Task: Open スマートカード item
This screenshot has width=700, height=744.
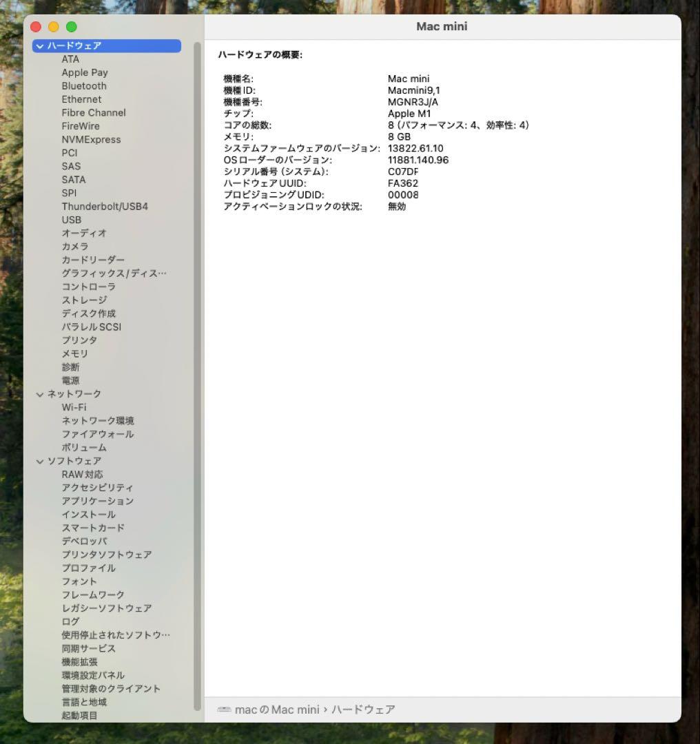Action: 93,528
